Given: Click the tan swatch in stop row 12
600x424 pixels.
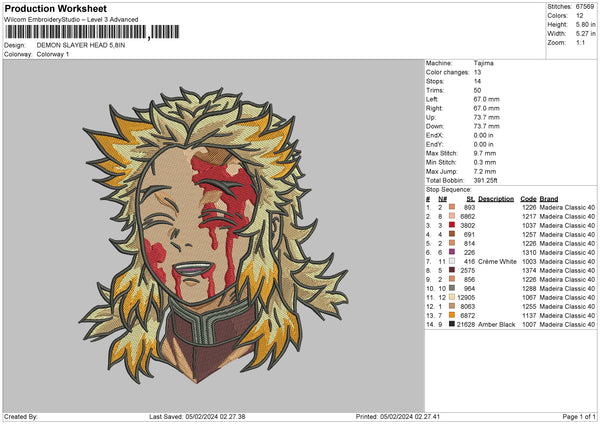Looking at the screenshot, I should (452, 306).
